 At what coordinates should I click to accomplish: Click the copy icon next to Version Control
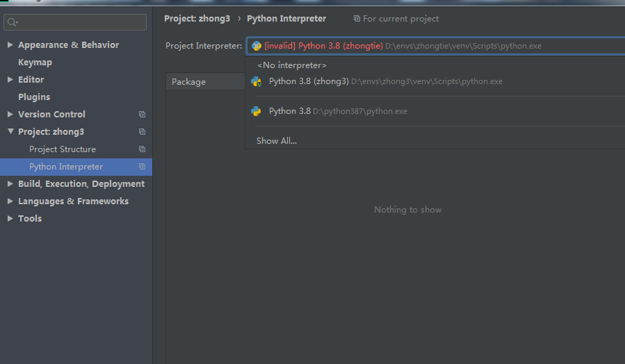[x=142, y=115]
